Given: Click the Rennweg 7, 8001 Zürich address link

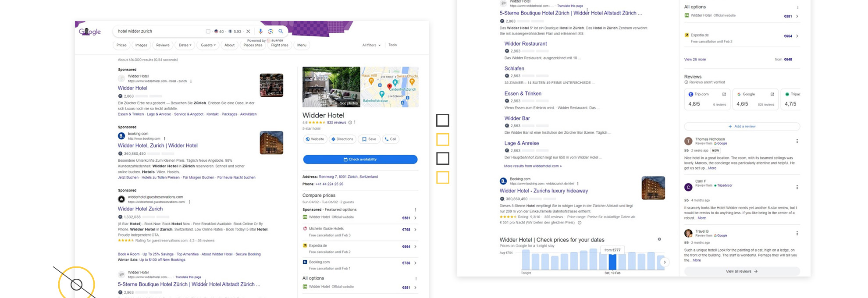Looking at the screenshot, I should pyautogui.click(x=348, y=177).
